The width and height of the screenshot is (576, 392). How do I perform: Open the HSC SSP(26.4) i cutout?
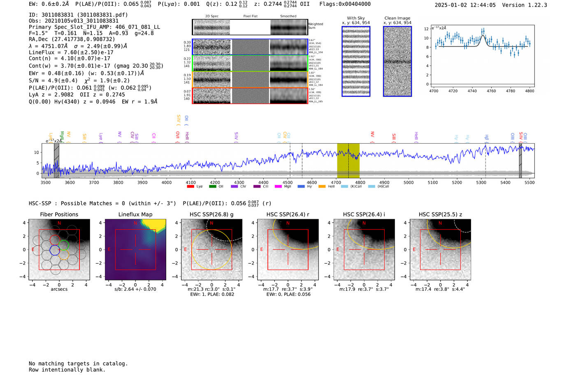(364, 250)
